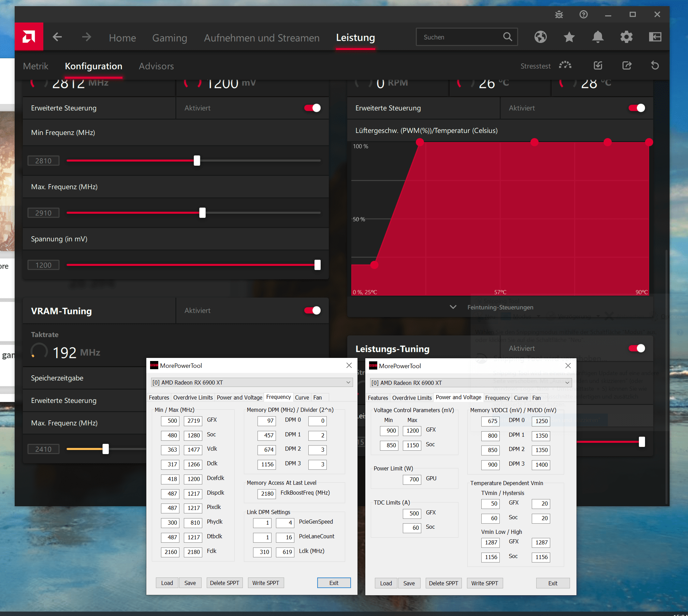Click lowest fan curve point near 25°C
This screenshot has width=688, height=616.
click(x=374, y=265)
